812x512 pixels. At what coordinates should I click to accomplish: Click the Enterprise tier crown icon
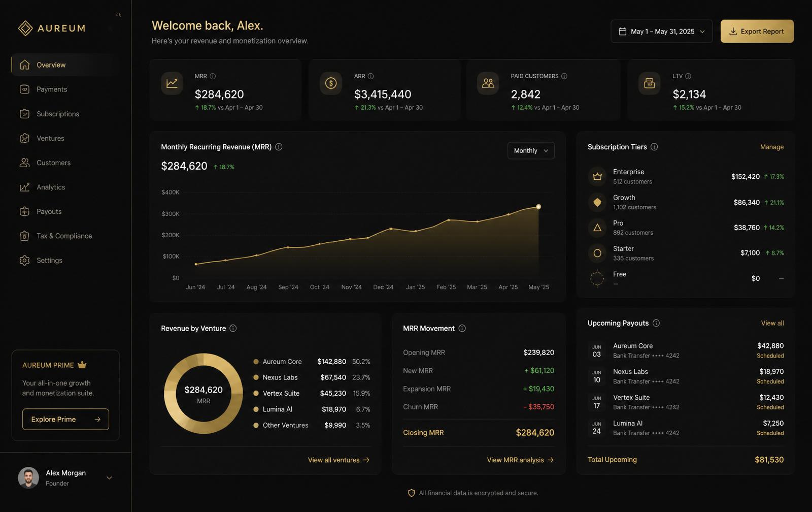tap(597, 176)
